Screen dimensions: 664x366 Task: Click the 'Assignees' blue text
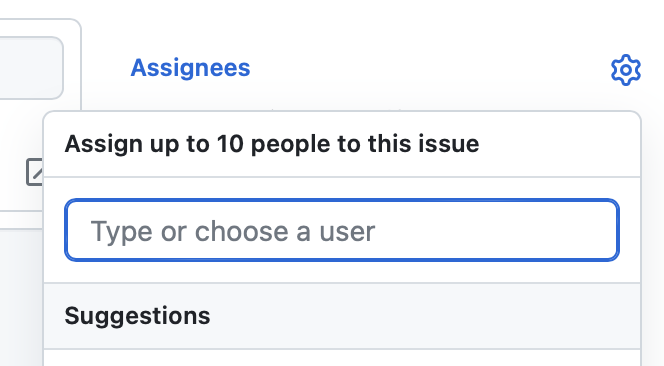point(190,68)
